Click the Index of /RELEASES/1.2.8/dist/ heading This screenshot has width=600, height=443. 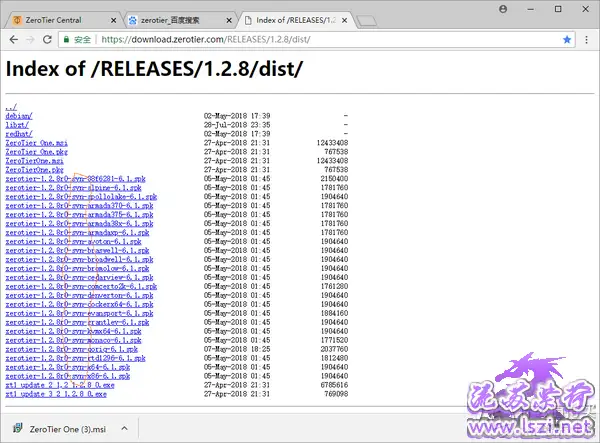154,69
